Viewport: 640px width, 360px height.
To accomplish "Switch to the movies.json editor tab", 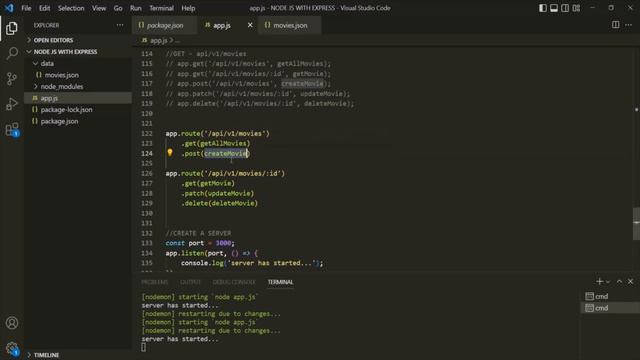I will coord(290,25).
